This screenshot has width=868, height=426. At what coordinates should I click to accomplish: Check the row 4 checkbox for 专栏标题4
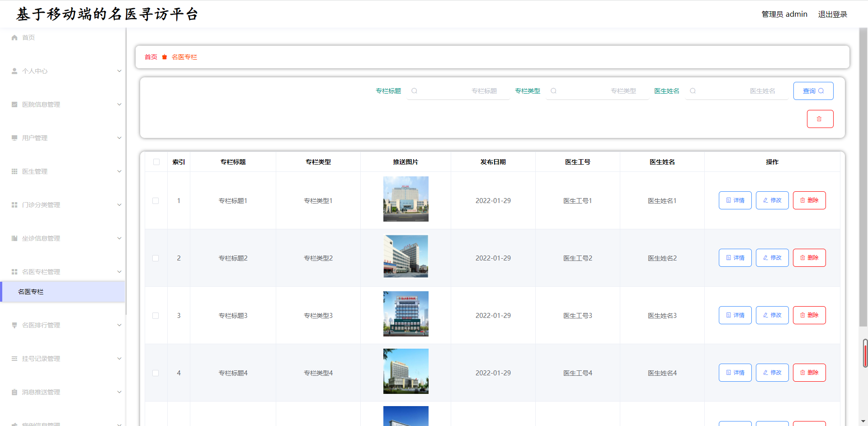tap(156, 373)
